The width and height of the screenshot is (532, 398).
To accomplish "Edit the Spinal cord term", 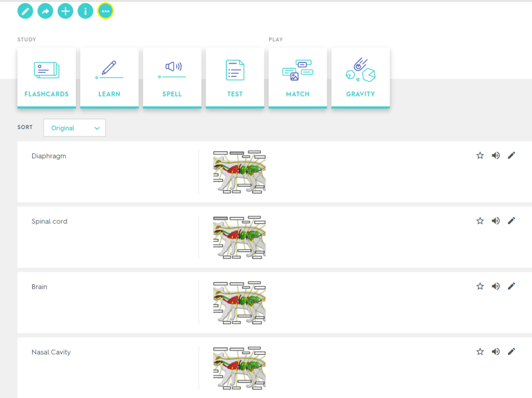I will pyautogui.click(x=511, y=221).
